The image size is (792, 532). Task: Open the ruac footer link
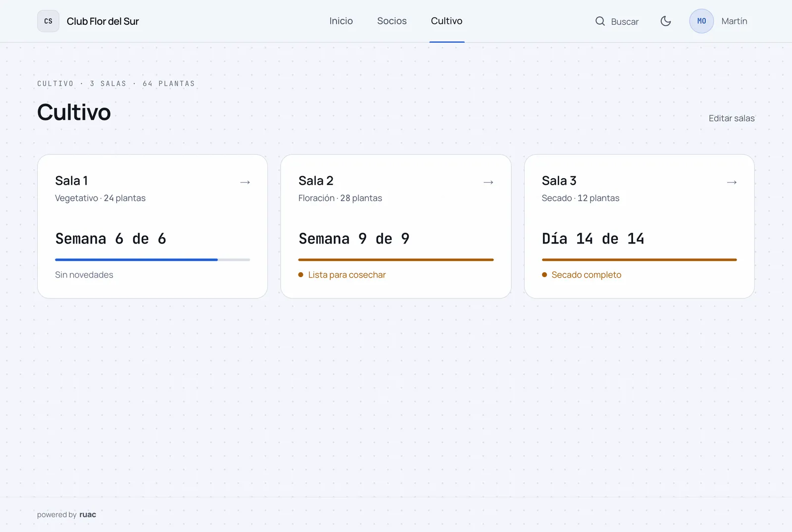click(x=88, y=515)
